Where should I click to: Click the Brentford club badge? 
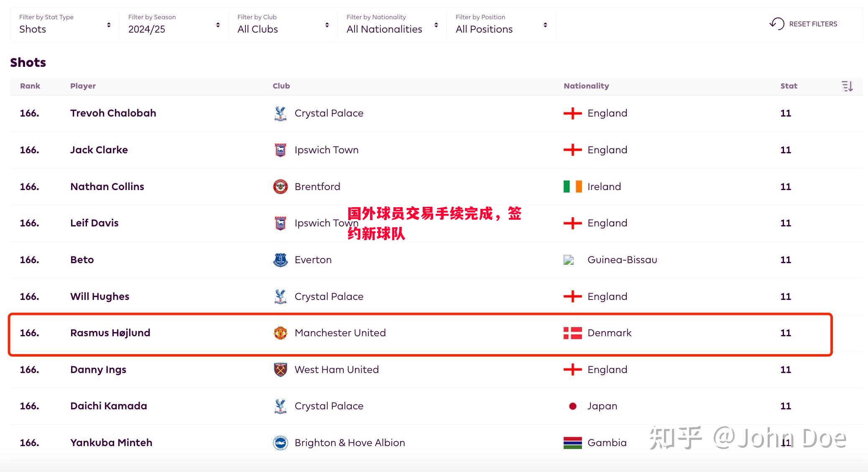[x=280, y=187]
